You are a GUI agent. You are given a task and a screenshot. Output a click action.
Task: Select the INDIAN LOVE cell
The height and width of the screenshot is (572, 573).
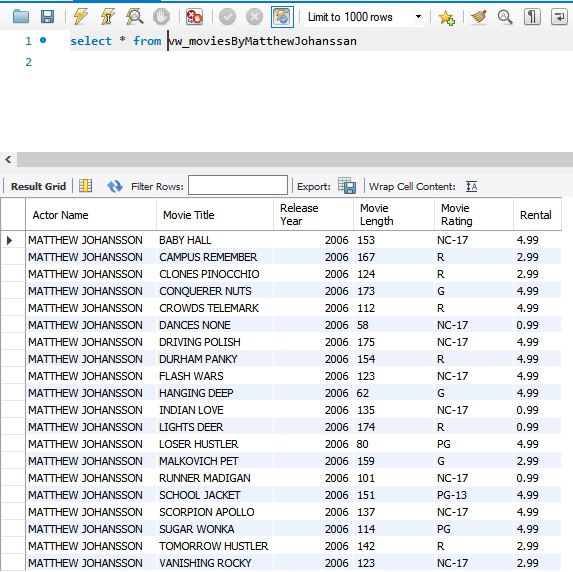click(x=215, y=410)
